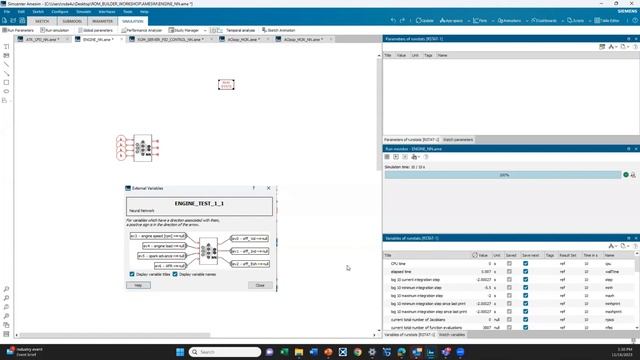
Task: Toggle Saved checkbox for CPU time
Action: click(x=509, y=264)
